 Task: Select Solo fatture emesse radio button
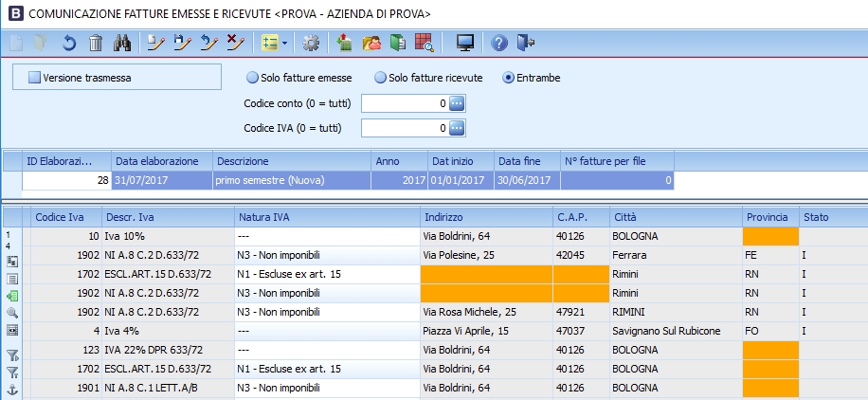[x=252, y=78]
